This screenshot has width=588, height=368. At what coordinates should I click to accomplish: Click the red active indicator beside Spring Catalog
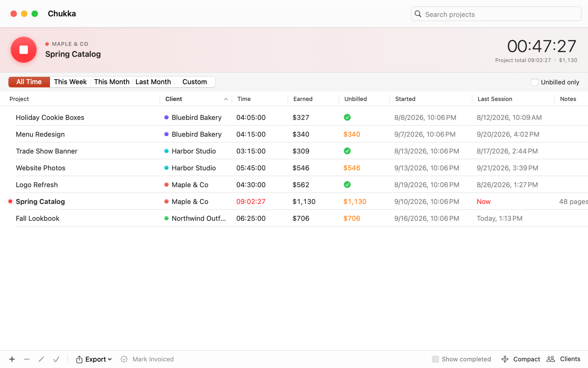10,201
